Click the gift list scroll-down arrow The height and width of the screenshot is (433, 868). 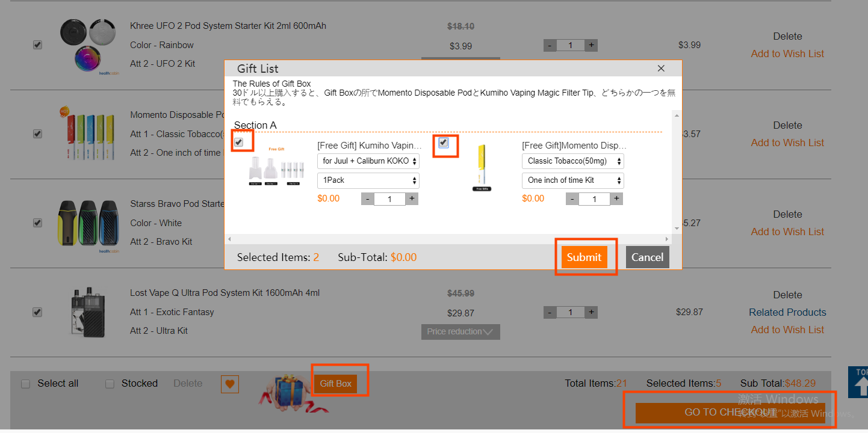677,229
